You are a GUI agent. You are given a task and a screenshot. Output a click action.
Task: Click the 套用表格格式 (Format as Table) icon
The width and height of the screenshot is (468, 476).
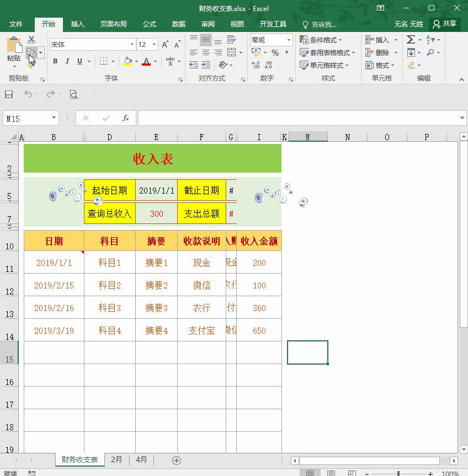point(325,52)
